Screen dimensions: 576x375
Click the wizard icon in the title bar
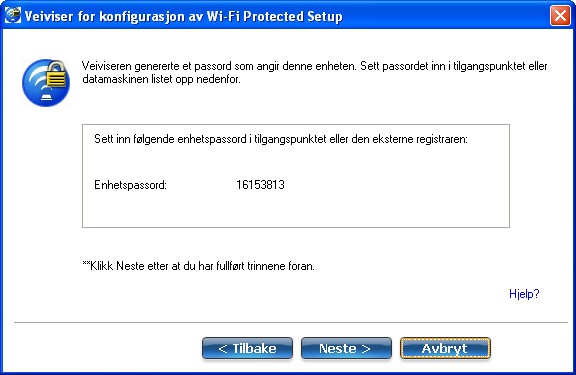[x=12, y=15]
